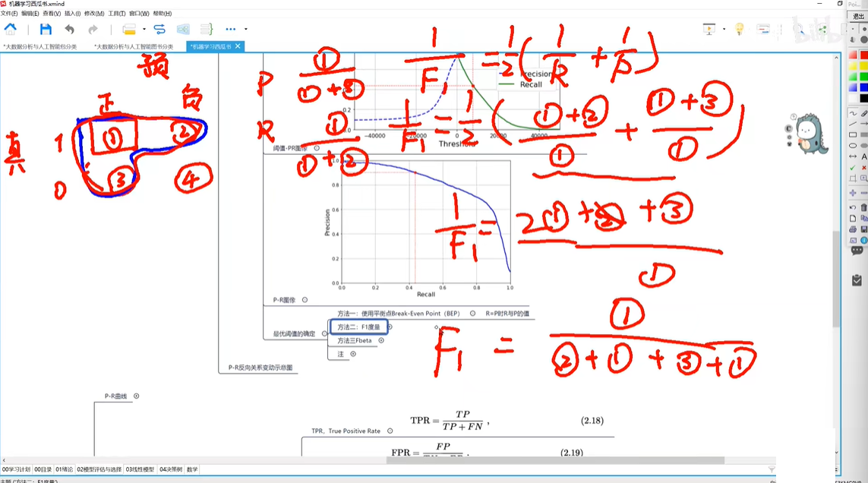868x483 pixels.
Task: Select the red cross stamp tool
Action: tap(864, 167)
